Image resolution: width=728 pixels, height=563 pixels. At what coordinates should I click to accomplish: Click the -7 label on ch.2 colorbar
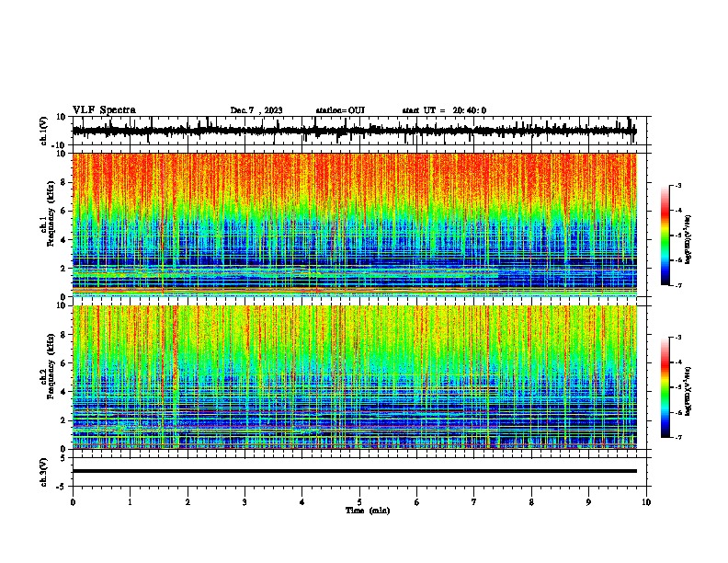[x=678, y=438]
